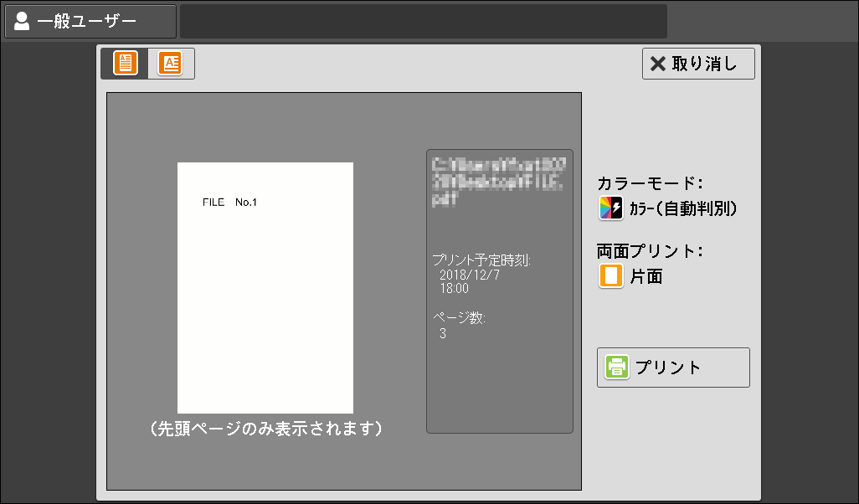Screen dimensions: 859x504
Task: Cancel the job with 取り消し
Action: (698, 63)
